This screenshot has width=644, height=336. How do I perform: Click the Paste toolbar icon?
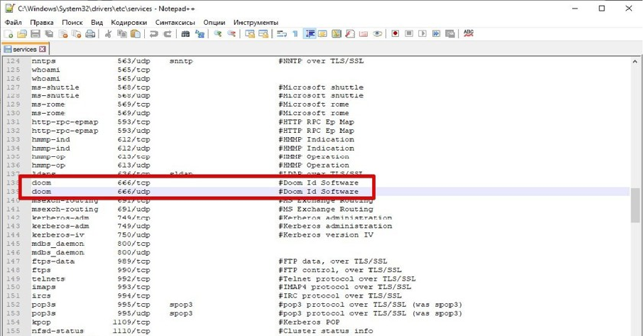136,34
